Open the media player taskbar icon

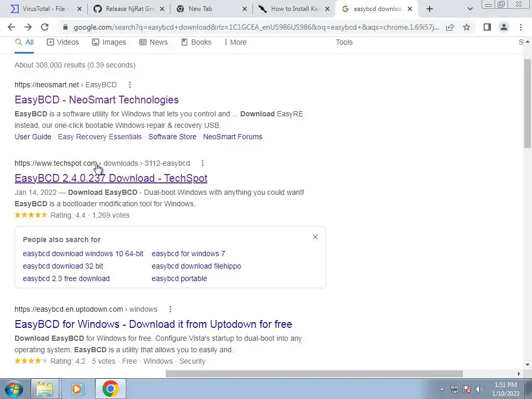(x=77, y=389)
